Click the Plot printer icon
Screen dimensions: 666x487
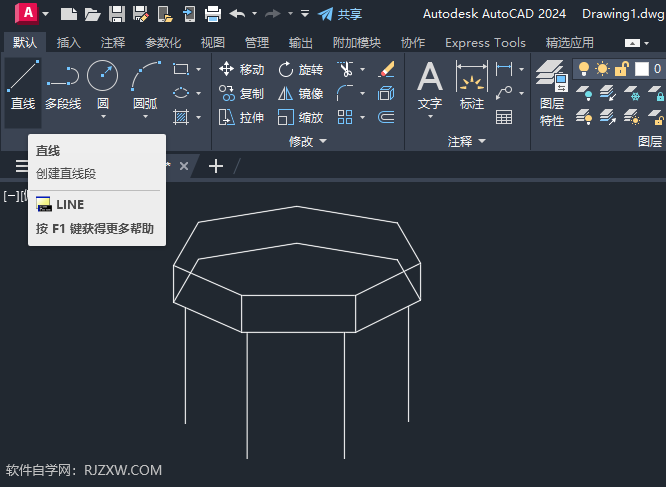(x=213, y=14)
